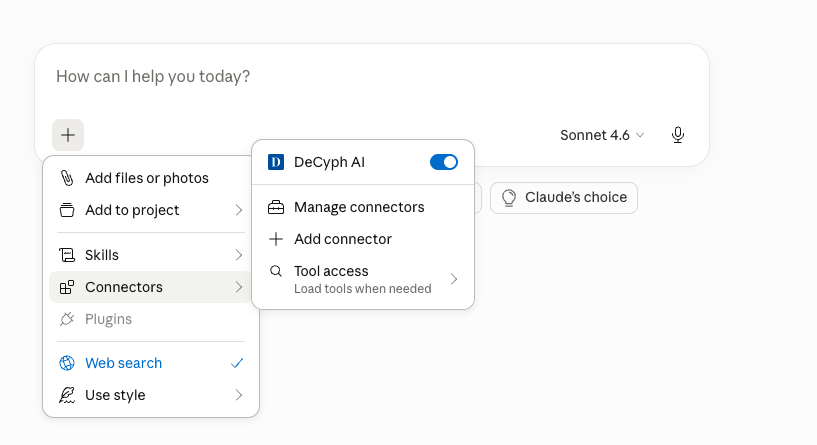
Task: Select Add files or photos
Action: [x=151, y=178]
